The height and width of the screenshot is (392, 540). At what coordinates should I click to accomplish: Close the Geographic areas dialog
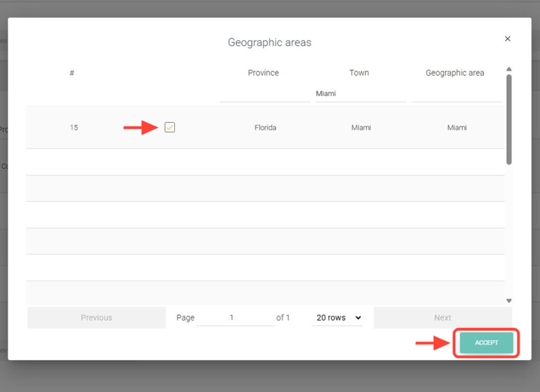tap(507, 39)
